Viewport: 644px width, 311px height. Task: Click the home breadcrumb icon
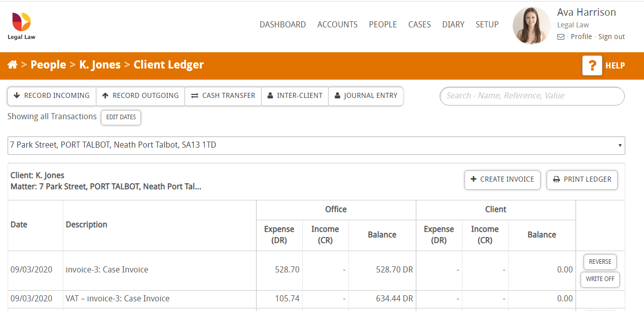point(12,64)
